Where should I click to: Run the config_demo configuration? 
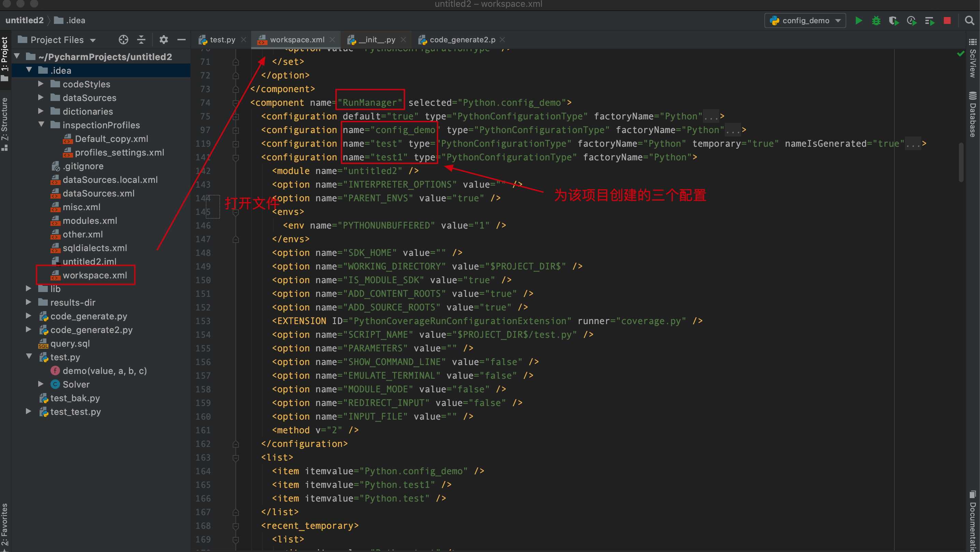click(x=859, y=20)
